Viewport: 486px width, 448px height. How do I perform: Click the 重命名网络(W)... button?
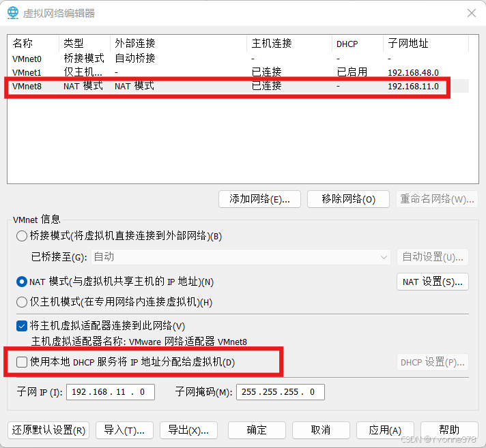(x=437, y=199)
